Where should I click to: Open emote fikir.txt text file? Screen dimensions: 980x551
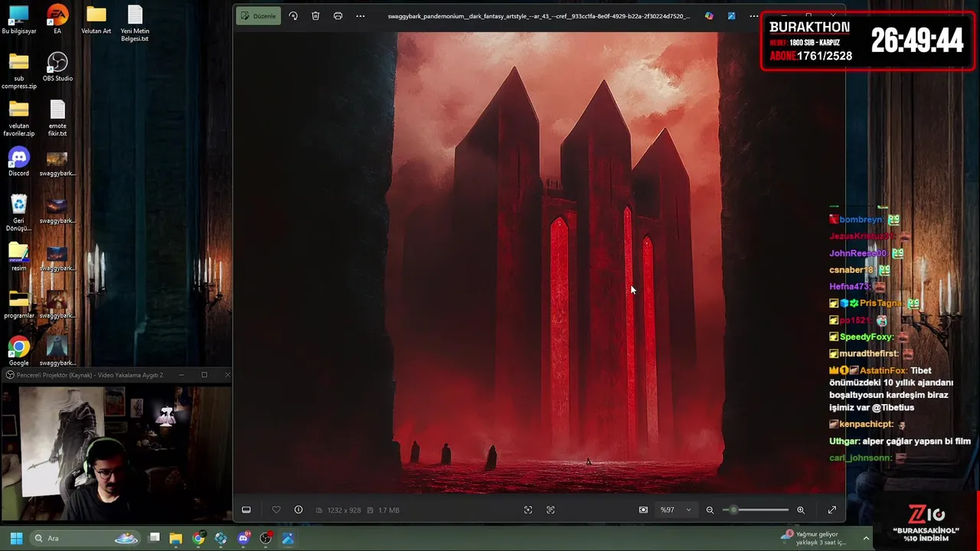[57, 119]
